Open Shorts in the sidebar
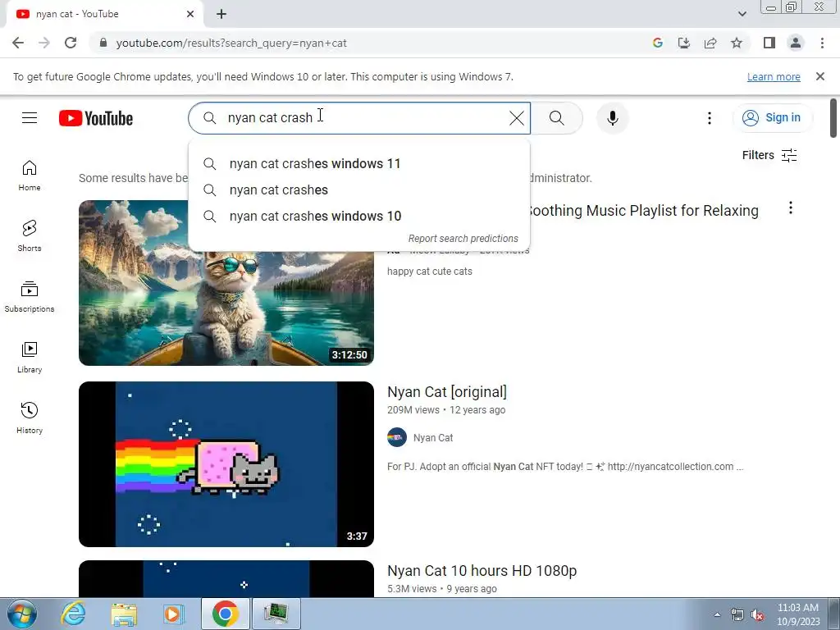The width and height of the screenshot is (840, 630). pos(30,236)
